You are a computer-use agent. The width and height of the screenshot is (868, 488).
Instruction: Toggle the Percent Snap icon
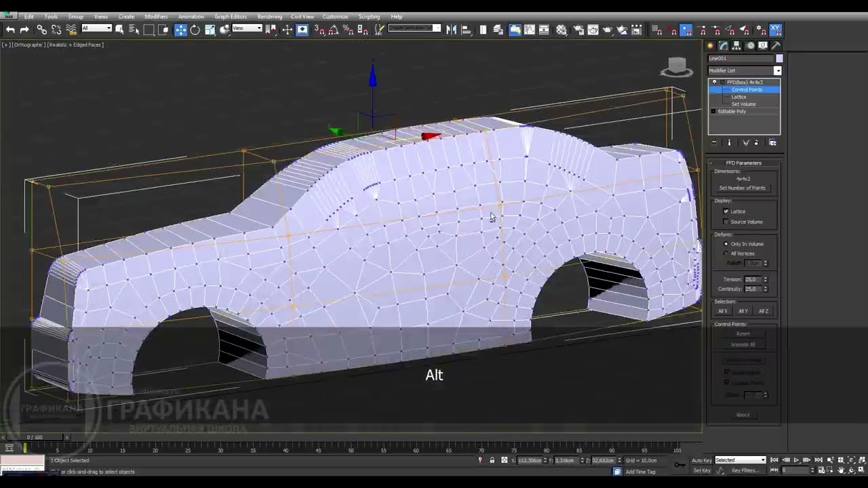pyautogui.click(x=348, y=29)
